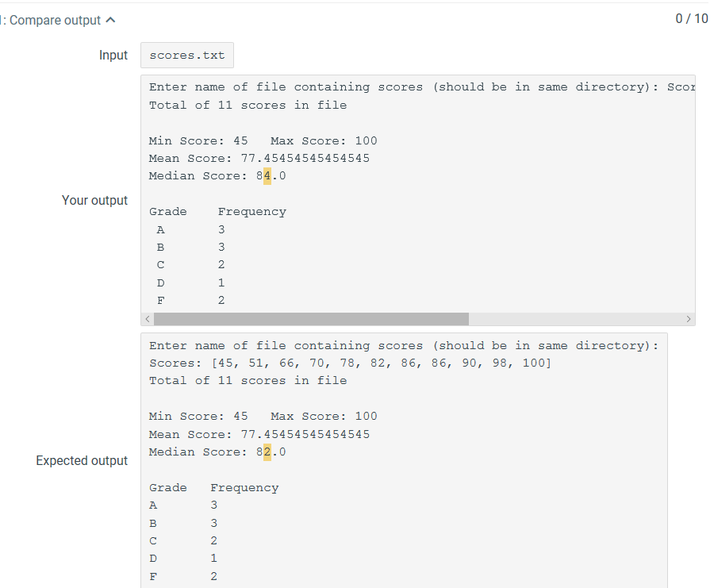This screenshot has height=588, width=714.
Task: Click the Expected output label
Action: click(82, 461)
